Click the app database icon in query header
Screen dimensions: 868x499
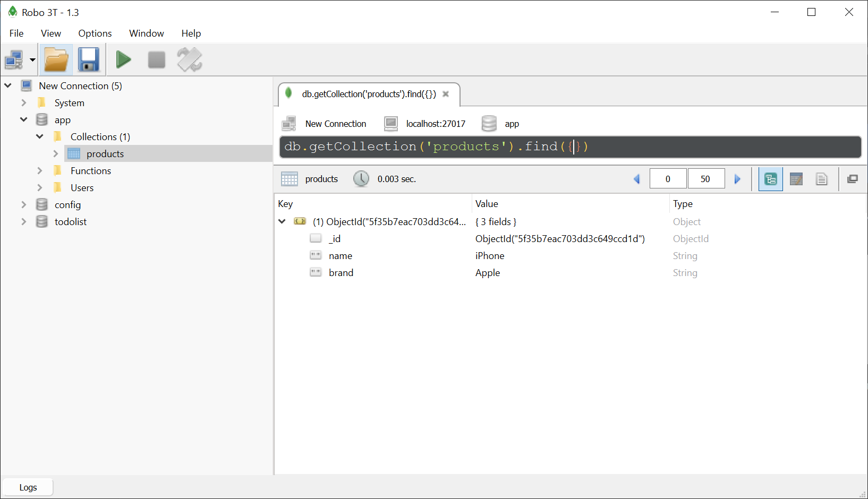pyautogui.click(x=489, y=124)
